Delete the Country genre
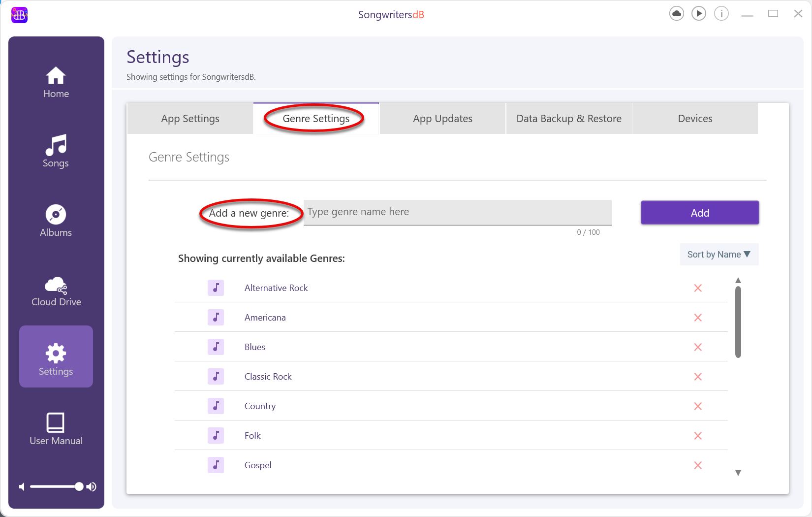The height and width of the screenshot is (517, 812). pyautogui.click(x=698, y=406)
